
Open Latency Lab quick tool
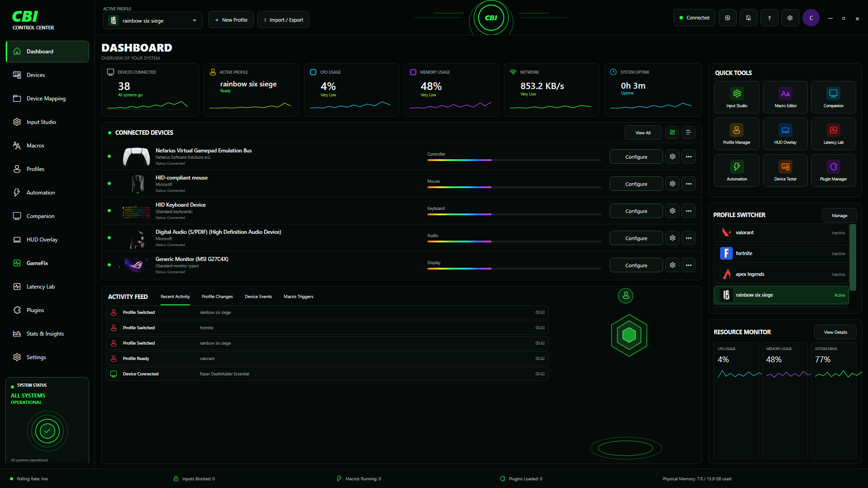pyautogui.click(x=833, y=134)
